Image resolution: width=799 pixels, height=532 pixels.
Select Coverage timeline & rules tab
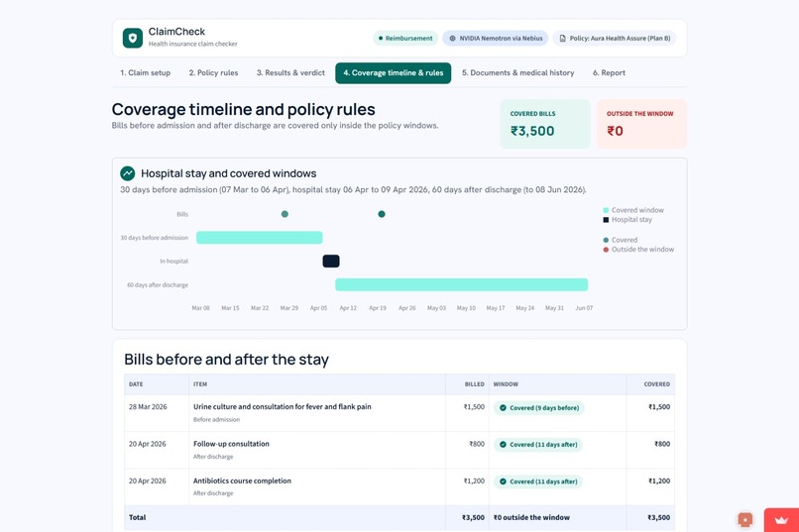coord(393,72)
